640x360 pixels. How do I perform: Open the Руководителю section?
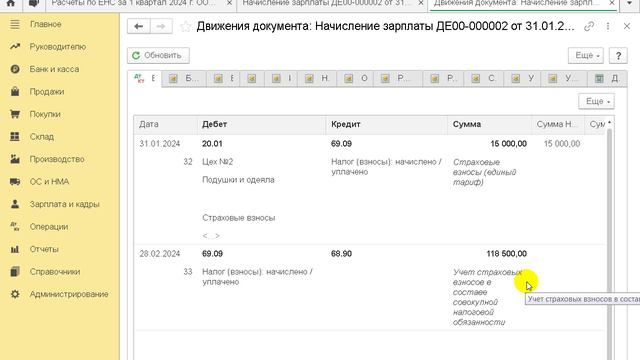pos(58,47)
